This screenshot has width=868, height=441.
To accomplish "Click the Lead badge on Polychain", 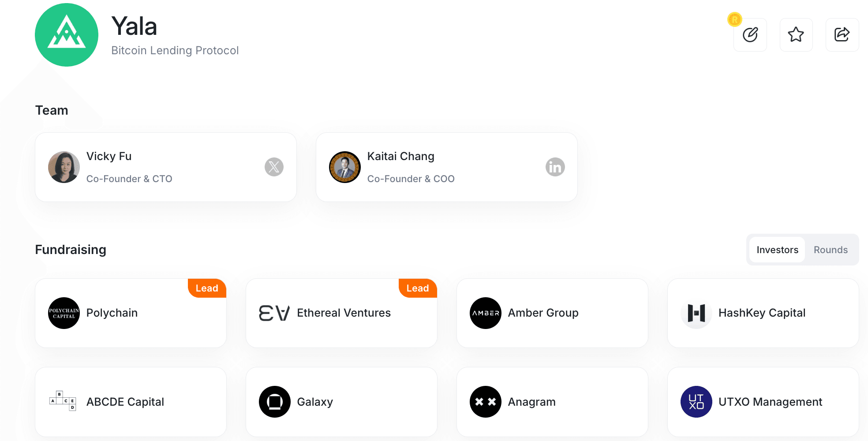I will point(207,288).
